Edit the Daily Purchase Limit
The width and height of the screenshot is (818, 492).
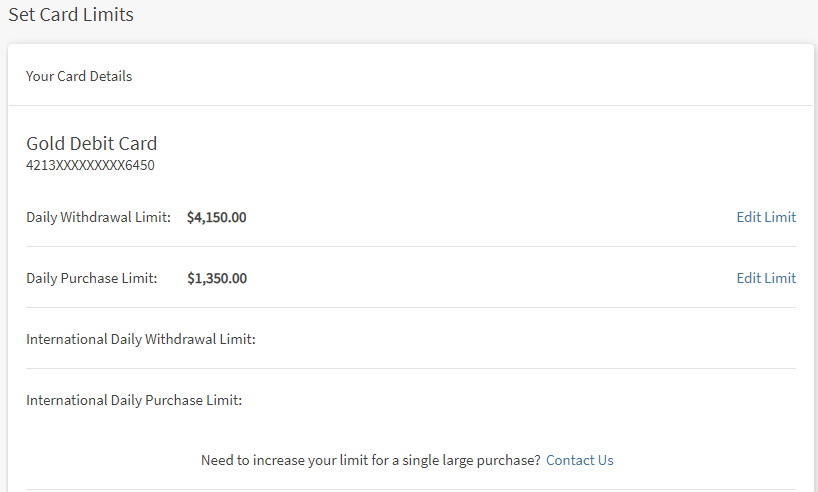click(x=766, y=278)
